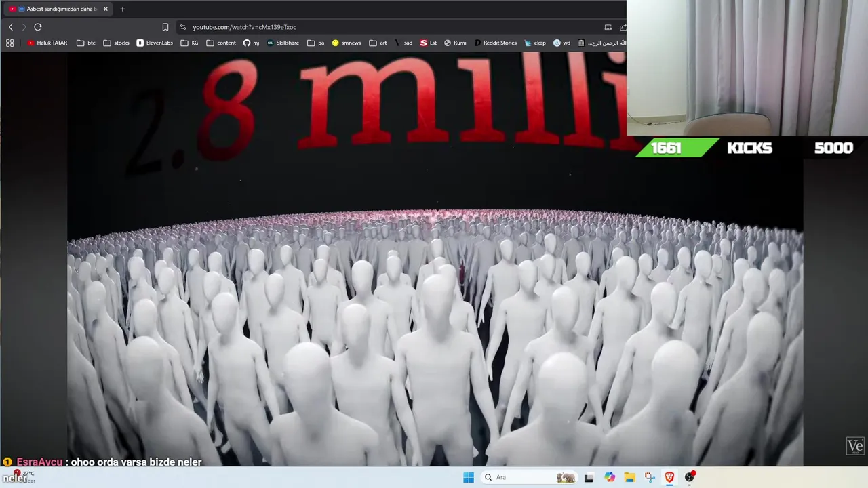This screenshot has height=488, width=868.
Task: Close the Asbest YouTube tab
Action: point(106,9)
